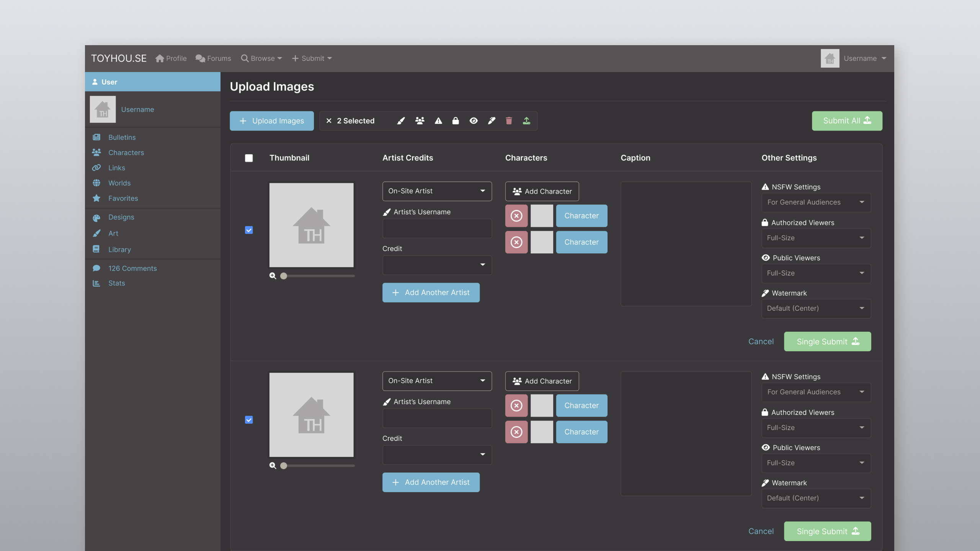This screenshot has height=551, width=980.
Task: Remove first character from first image
Action: 516,216
